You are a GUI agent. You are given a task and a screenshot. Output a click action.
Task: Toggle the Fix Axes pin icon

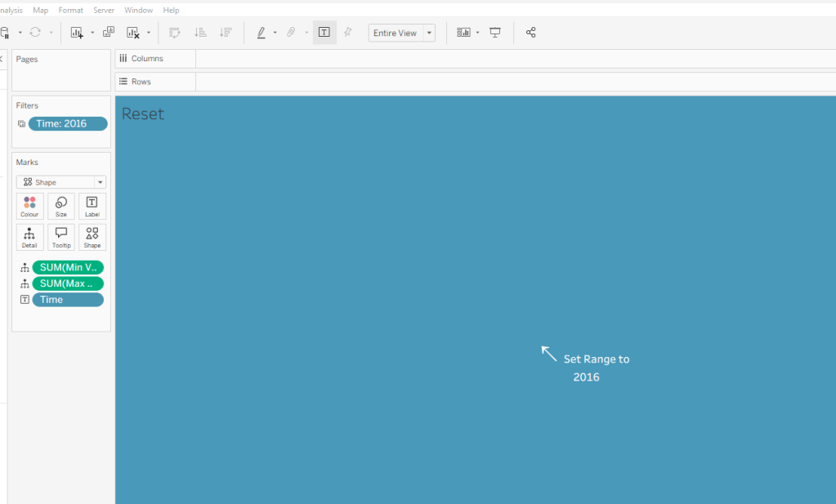point(348,33)
